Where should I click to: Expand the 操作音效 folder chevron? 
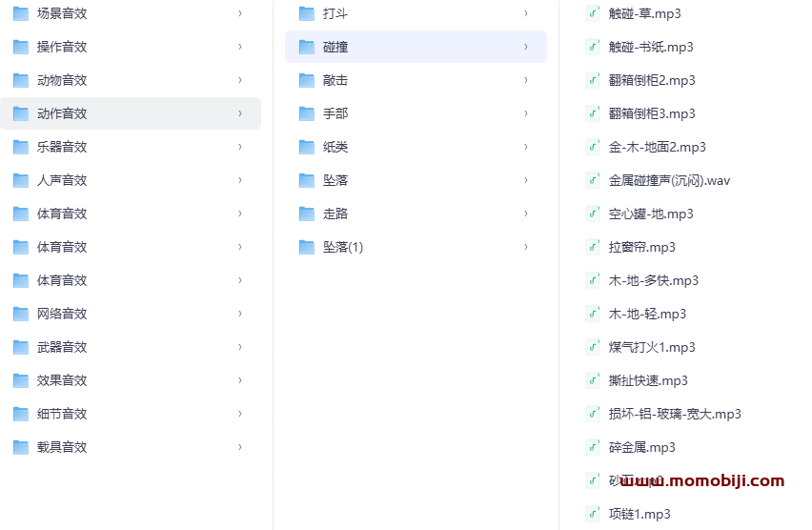tap(239, 47)
